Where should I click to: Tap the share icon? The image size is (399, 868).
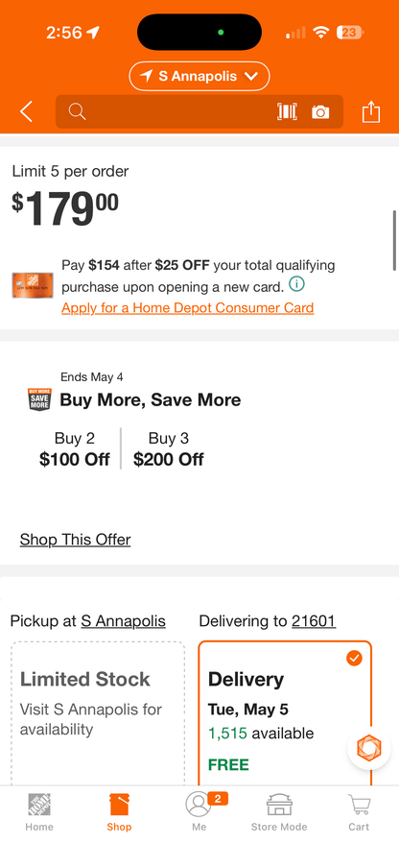click(x=371, y=111)
